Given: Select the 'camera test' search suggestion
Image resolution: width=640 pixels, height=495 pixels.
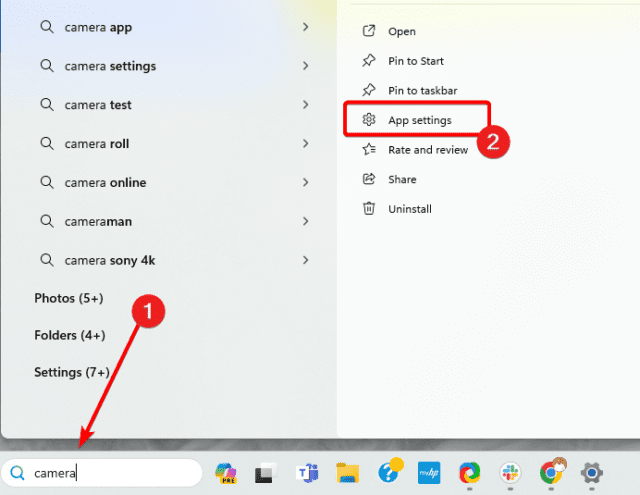Looking at the screenshot, I should (x=98, y=105).
